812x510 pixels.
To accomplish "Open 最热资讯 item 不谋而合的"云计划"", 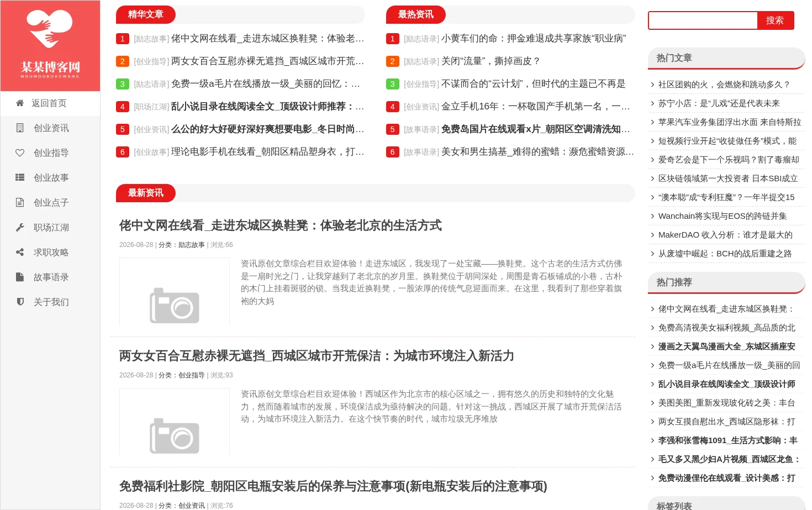I will (x=533, y=84).
